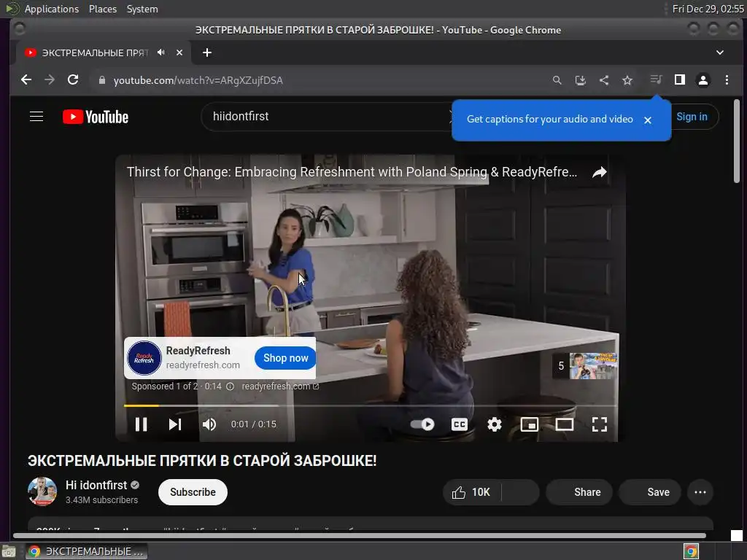The height and width of the screenshot is (560, 747).
Task: Click the Chrome tray icon bottom right
Action: (x=691, y=551)
